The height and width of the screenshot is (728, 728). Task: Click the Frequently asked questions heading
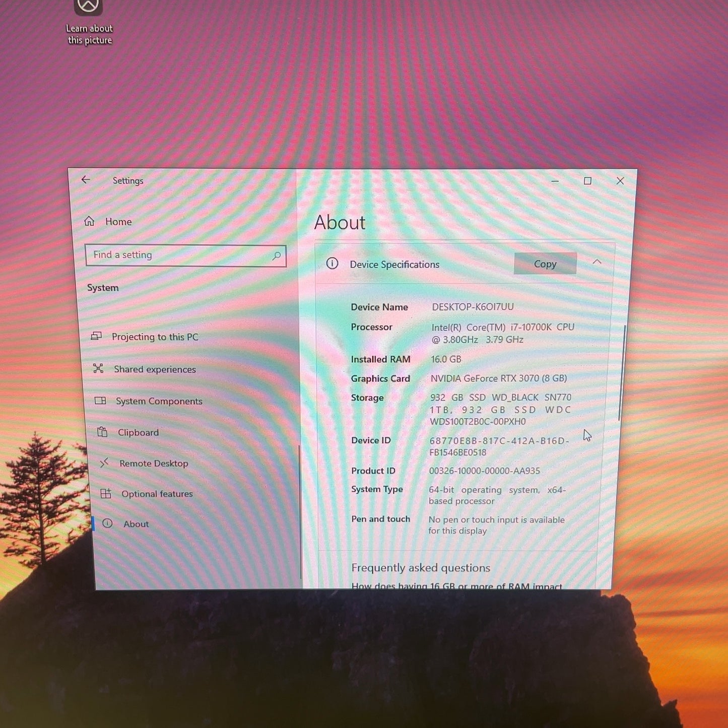pyautogui.click(x=421, y=568)
